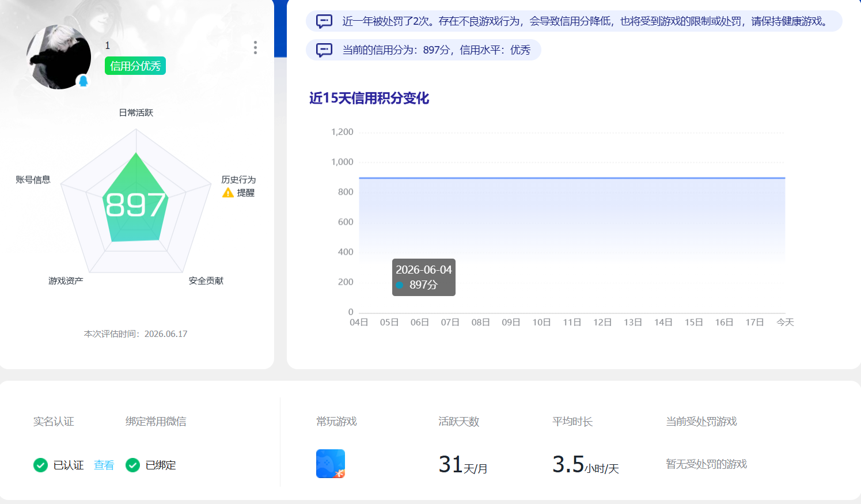Click the 绑定常用微信 label
This screenshot has height=504, width=861.
[156, 422]
